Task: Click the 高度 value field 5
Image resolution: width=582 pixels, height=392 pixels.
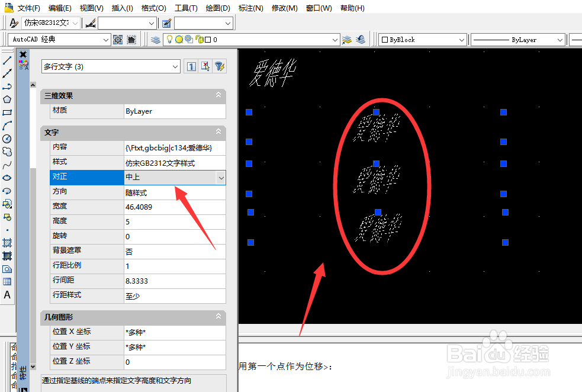Action: tap(175, 221)
